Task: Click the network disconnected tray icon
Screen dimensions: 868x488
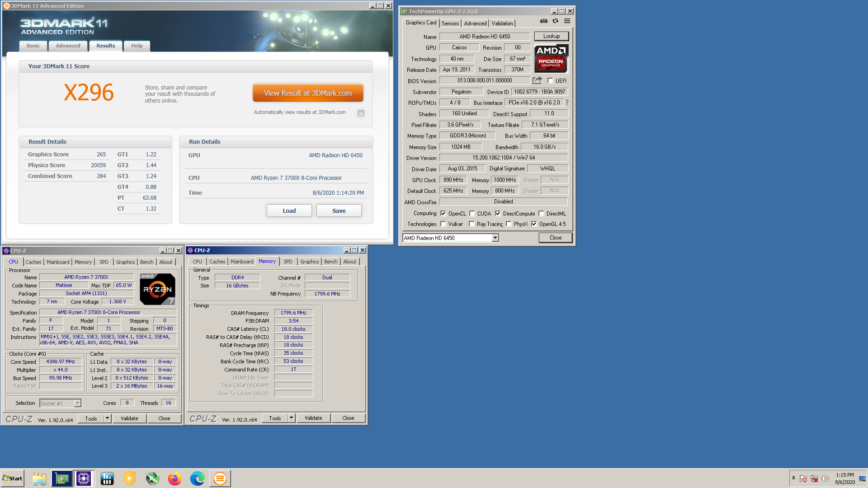Action: 814,479
